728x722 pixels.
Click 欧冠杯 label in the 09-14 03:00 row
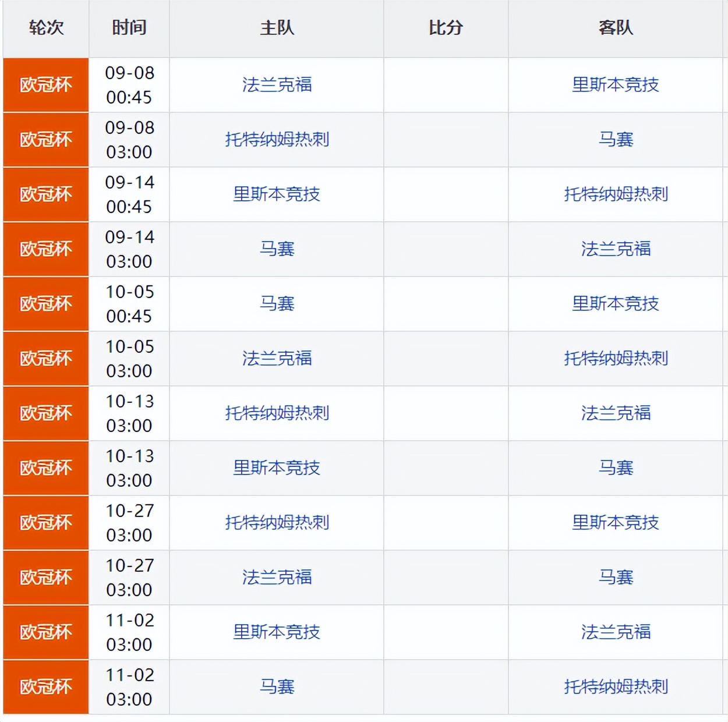46,249
